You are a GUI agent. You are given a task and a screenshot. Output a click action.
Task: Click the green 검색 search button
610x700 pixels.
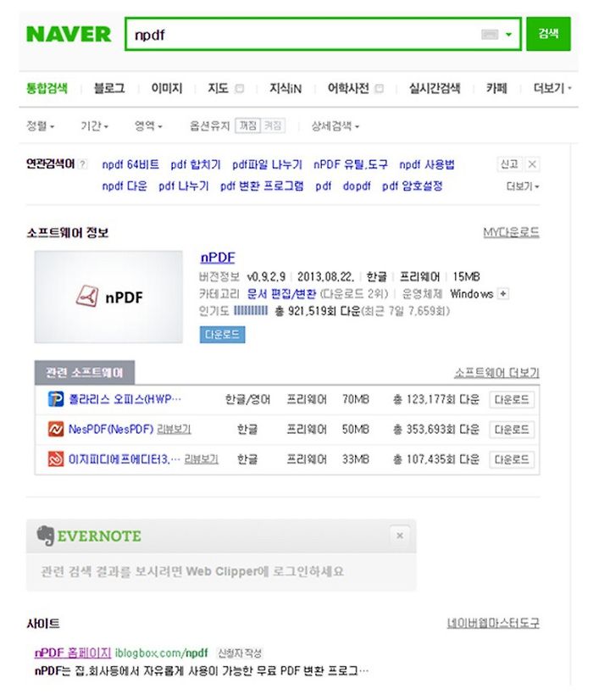[548, 34]
